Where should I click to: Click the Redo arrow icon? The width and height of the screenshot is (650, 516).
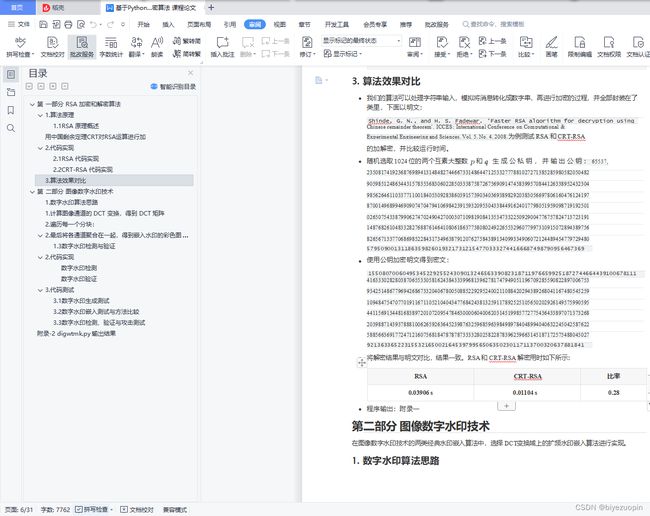tap(110, 24)
